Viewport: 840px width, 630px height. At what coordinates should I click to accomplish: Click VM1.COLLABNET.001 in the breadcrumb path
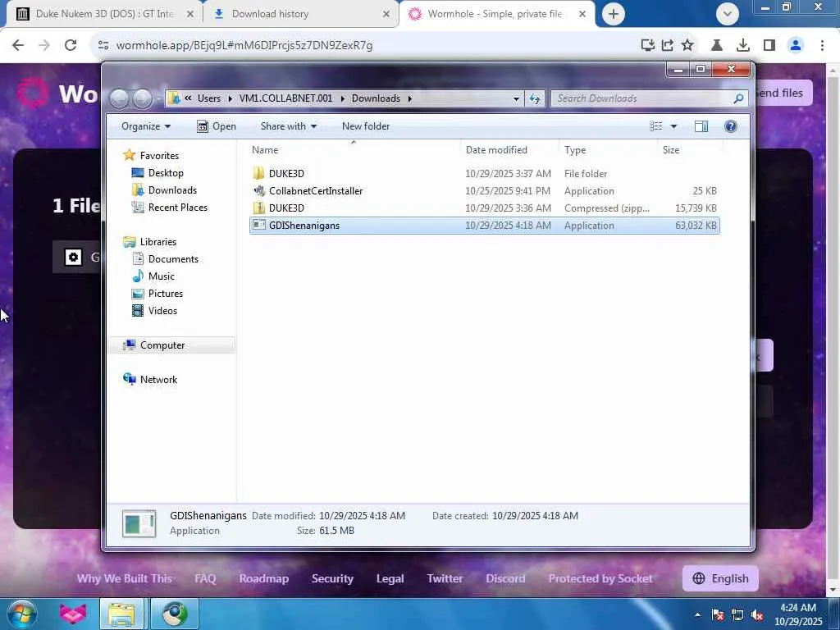(285, 98)
